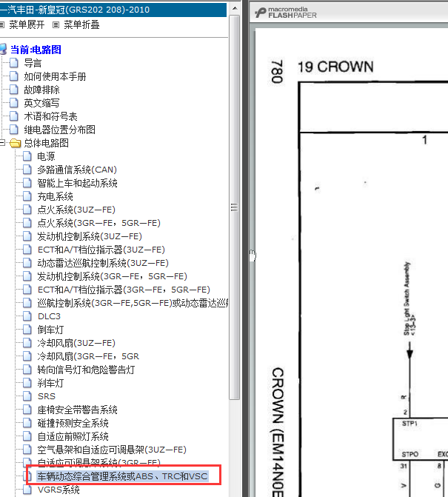Click the page icon beside 碰撞预测安全系统
Image resolution: width=448 pixels, height=497 pixels.
click(x=27, y=423)
